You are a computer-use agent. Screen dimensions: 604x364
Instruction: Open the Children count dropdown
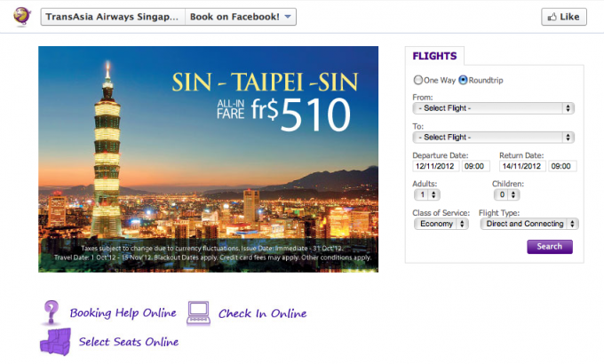click(507, 195)
